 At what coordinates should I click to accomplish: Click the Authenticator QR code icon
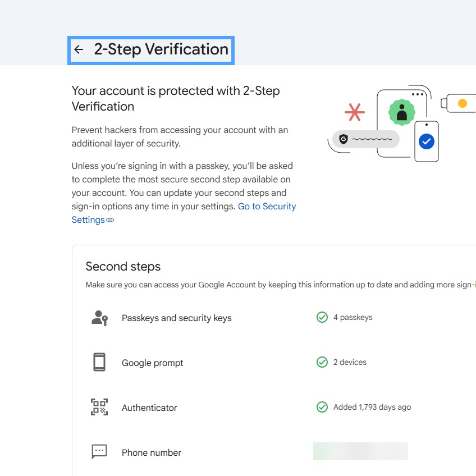99,407
